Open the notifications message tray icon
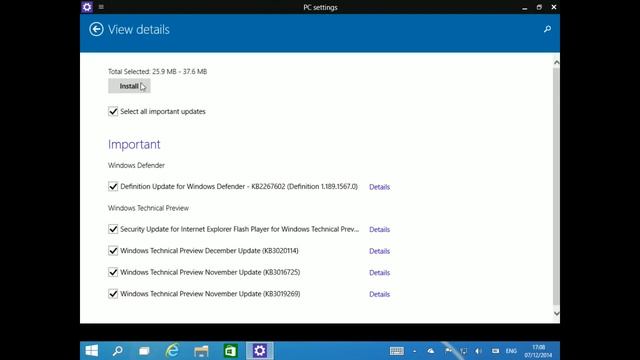Viewport: 640px width, 360px height. pyautogui.click(x=495, y=351)
